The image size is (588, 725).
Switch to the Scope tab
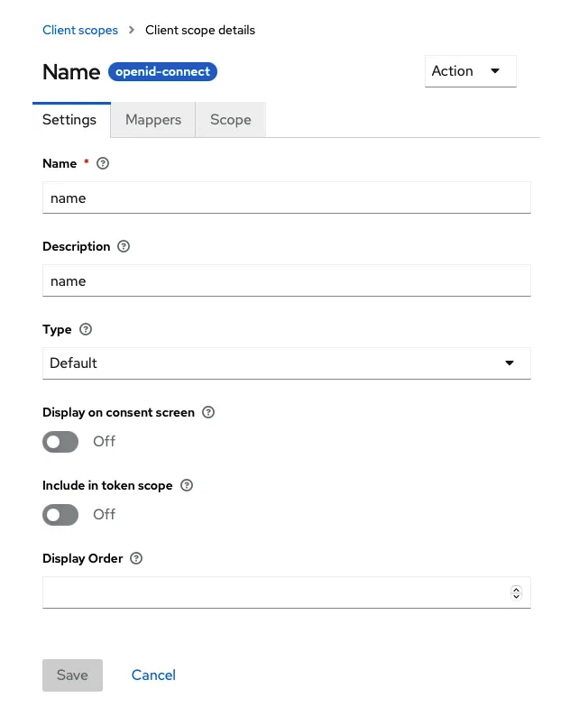point(231,120)
